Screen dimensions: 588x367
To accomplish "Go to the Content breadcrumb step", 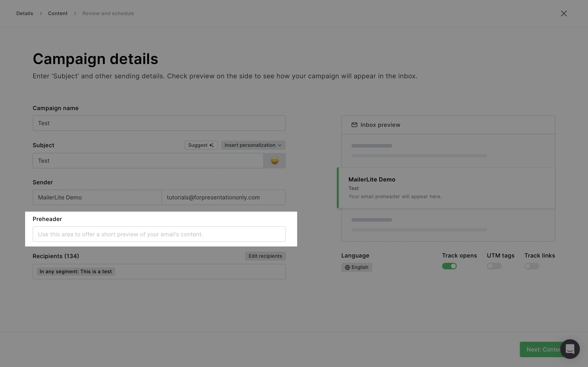I will click(x=58, y=14).
